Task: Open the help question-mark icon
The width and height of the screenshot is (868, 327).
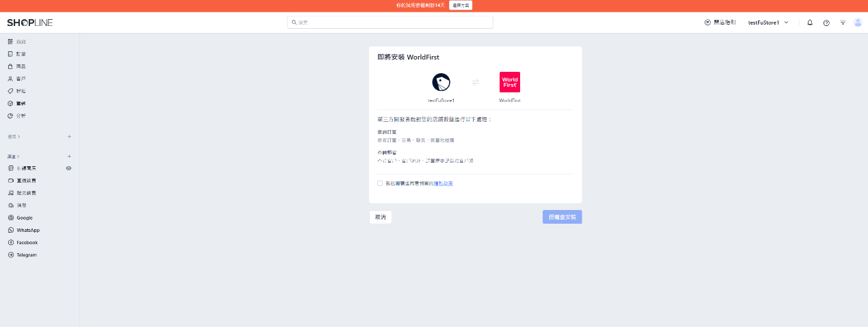Action: click(x=826, y=23)
